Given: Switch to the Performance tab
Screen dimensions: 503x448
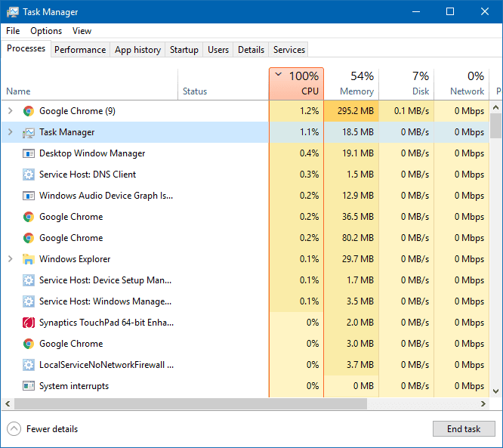Looking at the screenshot, I should tap(80, 50).
